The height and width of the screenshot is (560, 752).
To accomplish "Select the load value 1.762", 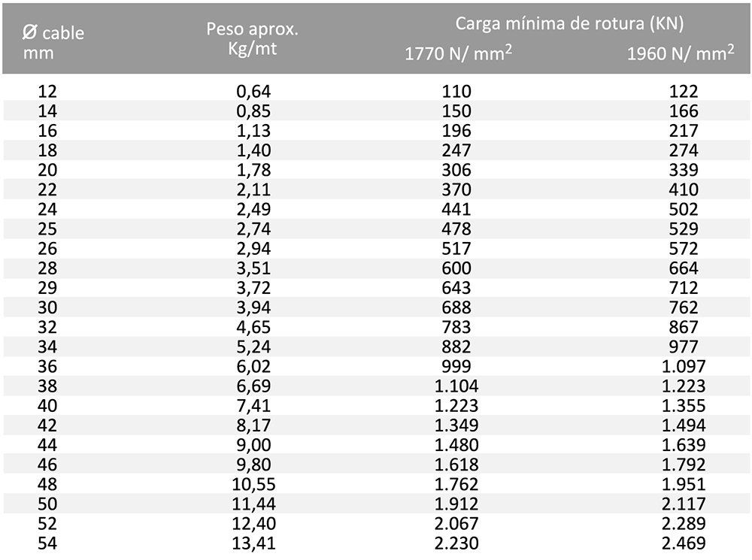I will [x=456, y=484].
